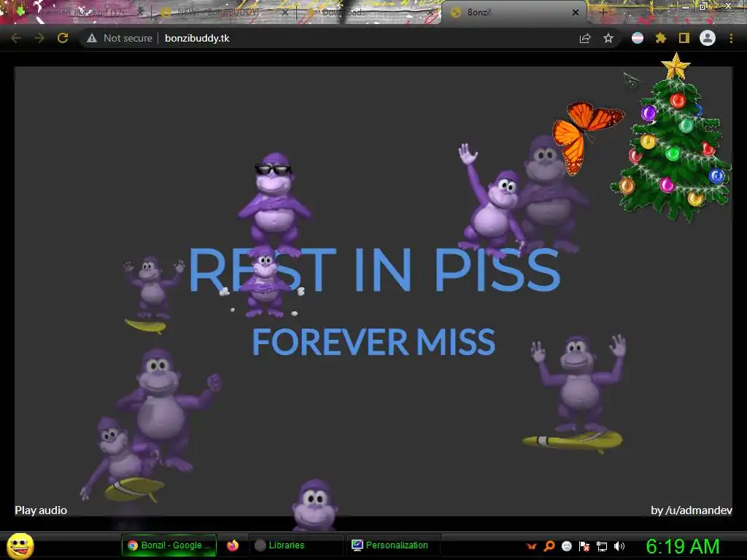Viewport: 747px width, 560px height.
Task: Open the Extensions puzzle piece menu
Action: point(661,38)
